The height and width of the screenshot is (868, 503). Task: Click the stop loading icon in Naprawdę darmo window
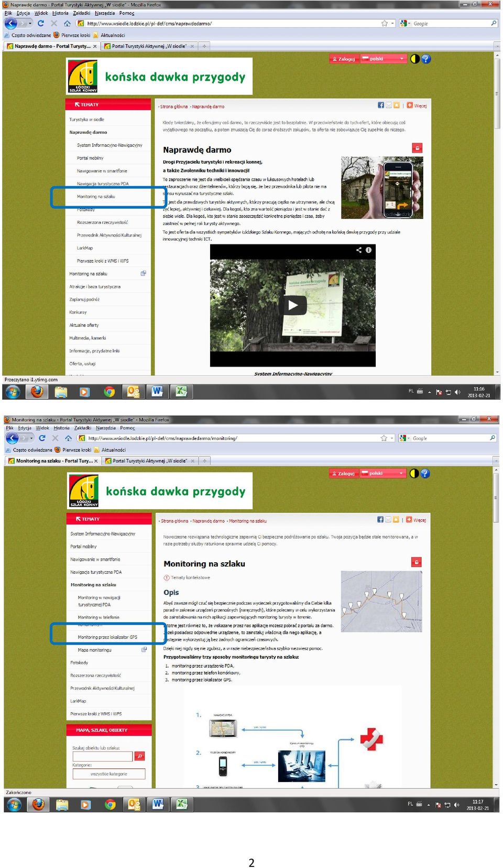click(54, 23)
